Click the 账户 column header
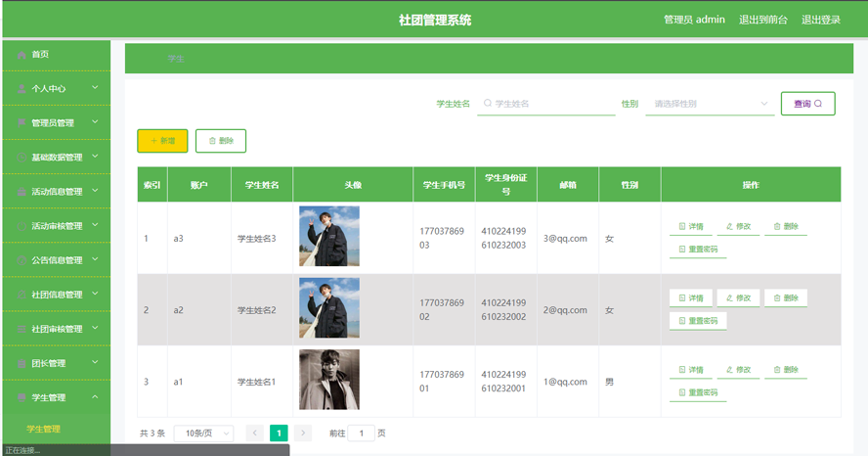This screenshot has height=456, width=868. [199, 185]
